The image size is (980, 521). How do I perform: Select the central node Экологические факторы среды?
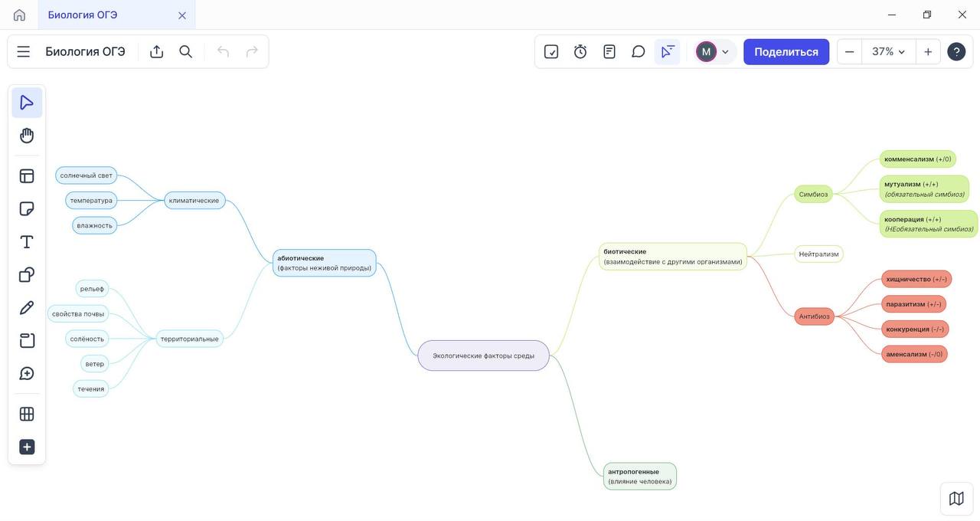pos(483,356)
